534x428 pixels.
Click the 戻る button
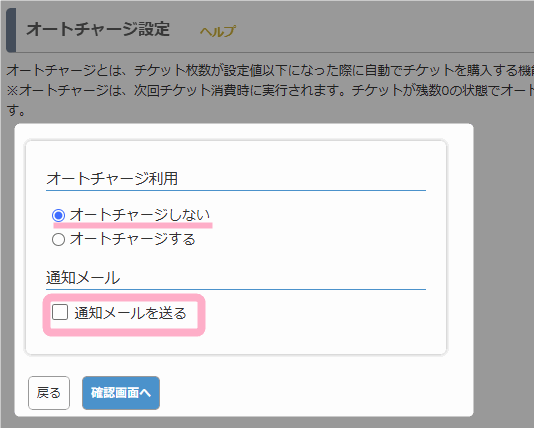pos(49,393)
